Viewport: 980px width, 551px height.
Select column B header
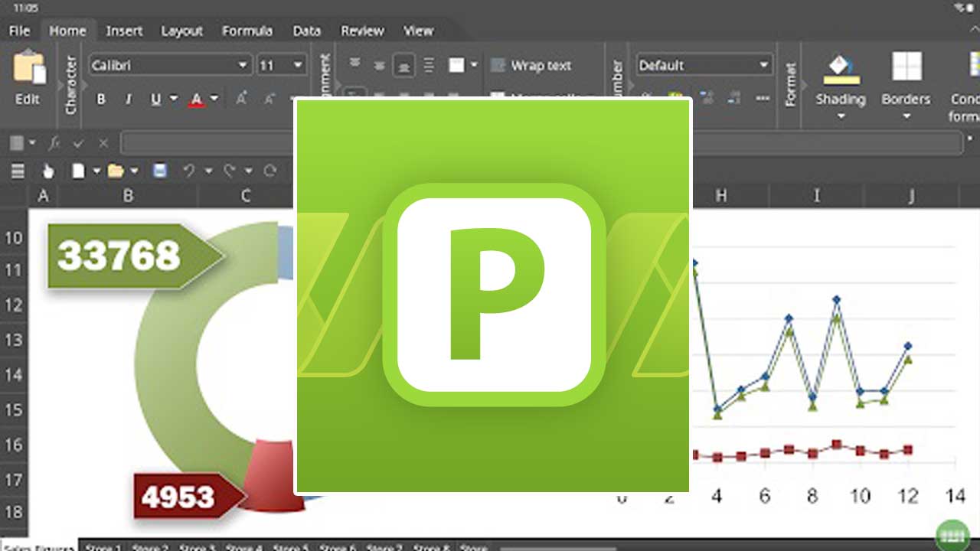128,196
